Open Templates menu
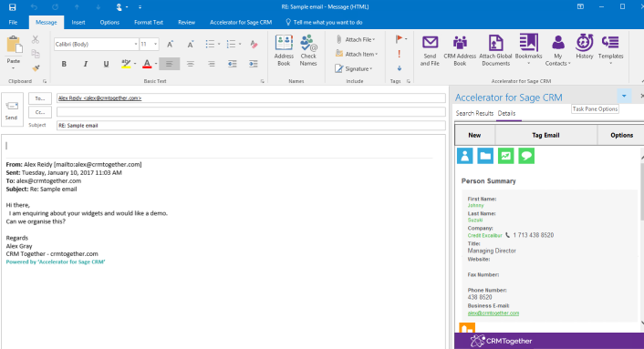The height and width of the screenshot is (349, 644). 611,49
